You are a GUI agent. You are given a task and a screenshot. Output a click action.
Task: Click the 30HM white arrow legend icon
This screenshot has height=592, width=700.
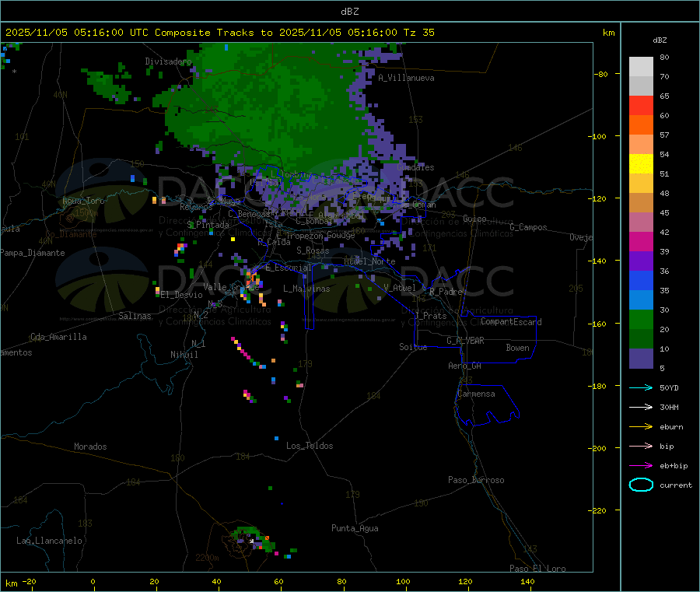pyautogui.click(x=641, y=407)
